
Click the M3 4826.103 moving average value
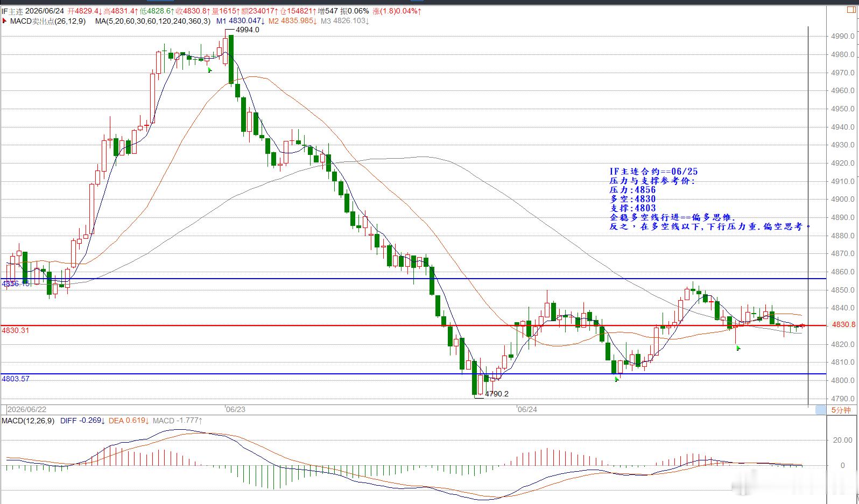(345, 21)
